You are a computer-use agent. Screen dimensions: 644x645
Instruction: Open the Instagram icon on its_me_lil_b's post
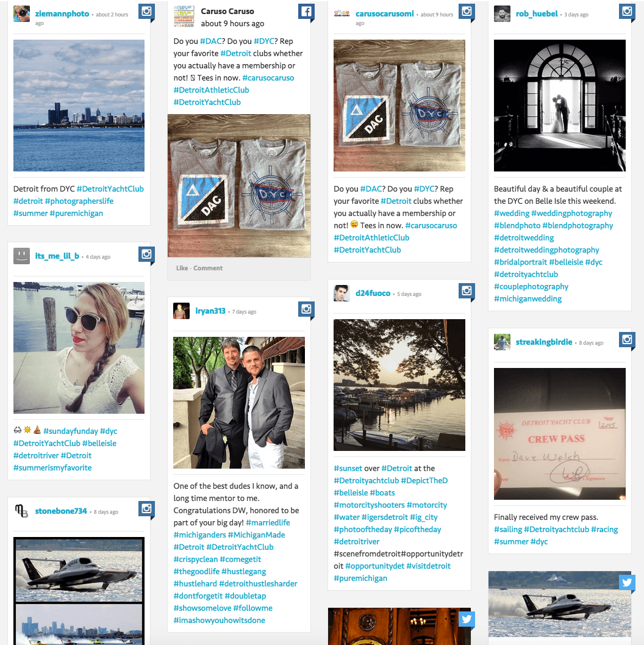pos(146,254)
